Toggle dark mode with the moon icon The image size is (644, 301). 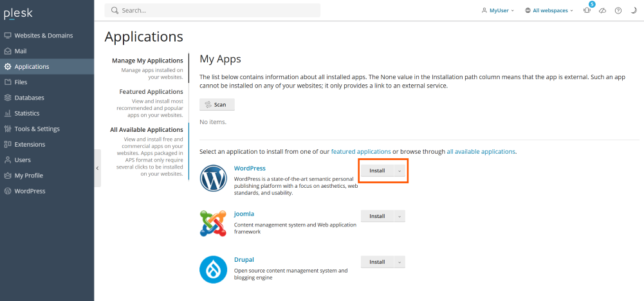click(632, 11)
